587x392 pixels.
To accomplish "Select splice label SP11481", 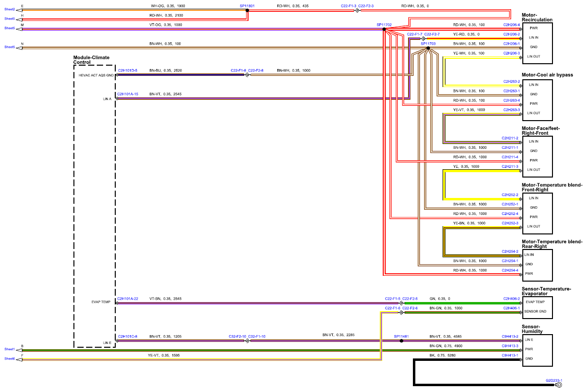I will [x=402, y=336].
